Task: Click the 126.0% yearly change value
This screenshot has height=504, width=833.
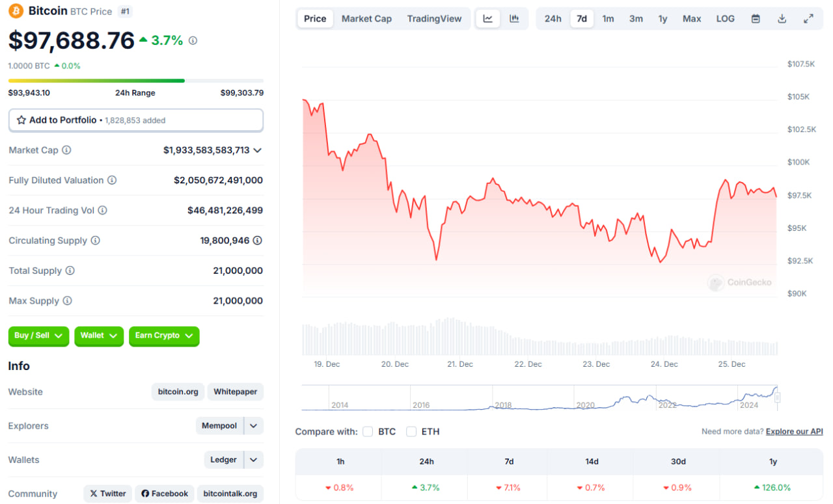Action: pyautogui.click(x=772, y=488)
